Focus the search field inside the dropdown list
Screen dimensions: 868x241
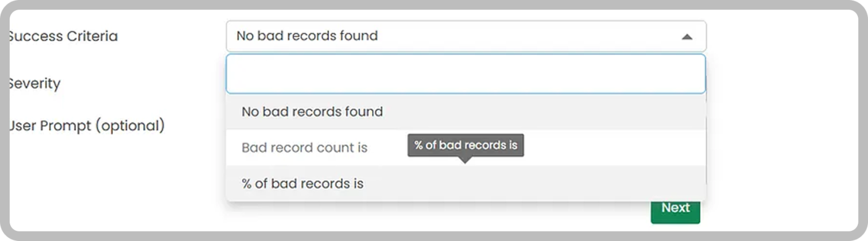pyautogui.click(x=466, y=74)
